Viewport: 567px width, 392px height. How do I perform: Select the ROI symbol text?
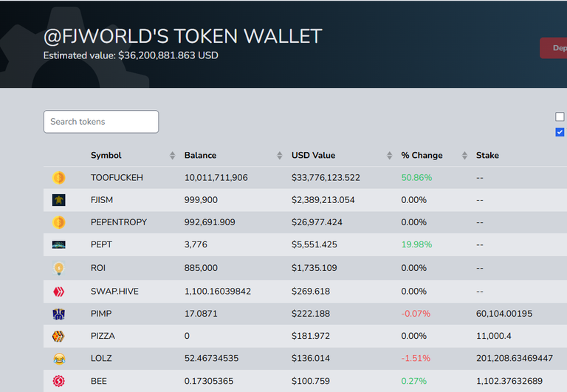98,268
